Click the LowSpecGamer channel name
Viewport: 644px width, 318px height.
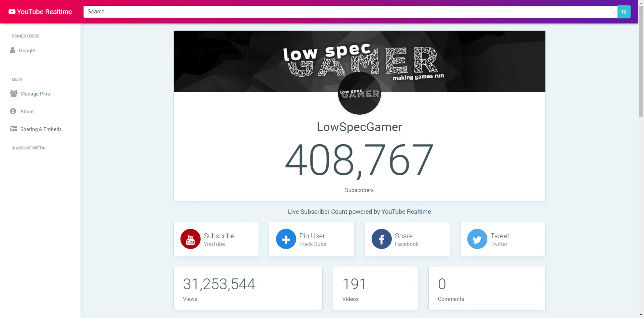click(360, 127)
